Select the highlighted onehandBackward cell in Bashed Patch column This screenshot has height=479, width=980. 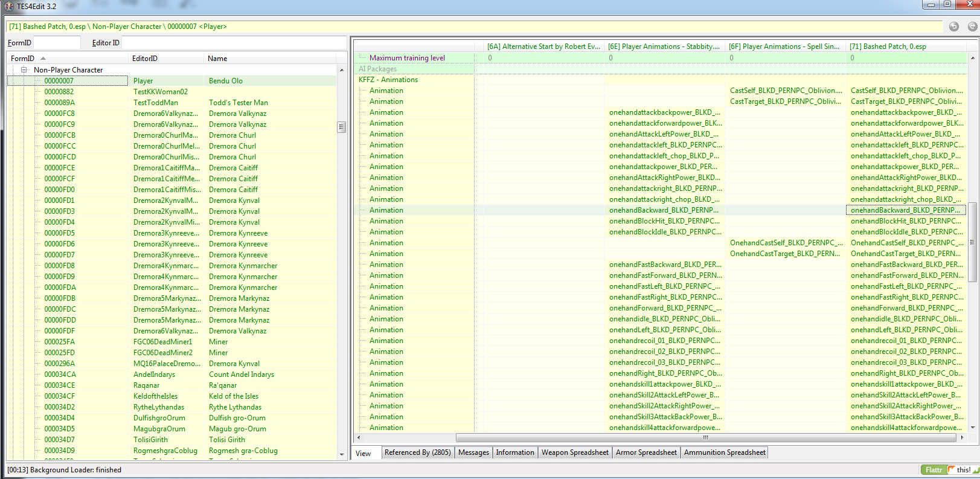click(906, 210)
